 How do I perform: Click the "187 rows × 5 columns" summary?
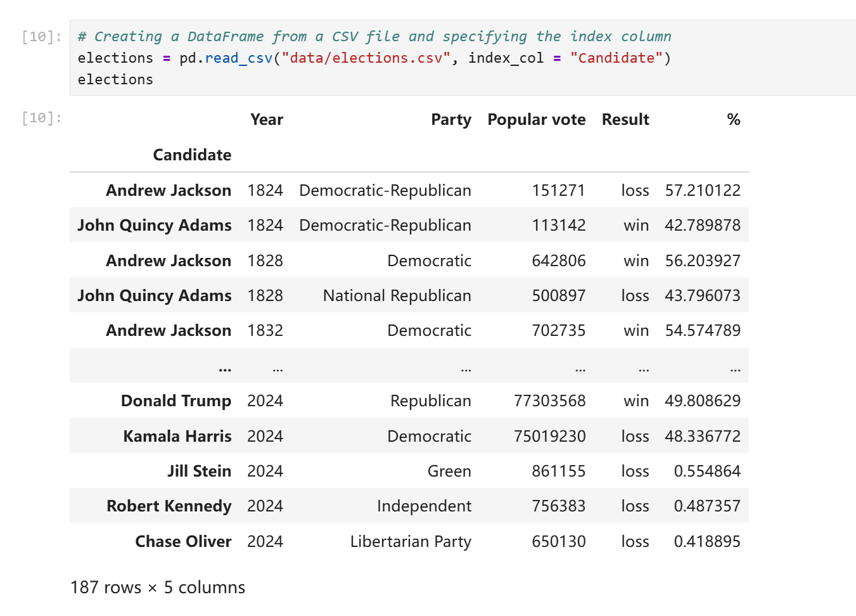click(157, 587)
